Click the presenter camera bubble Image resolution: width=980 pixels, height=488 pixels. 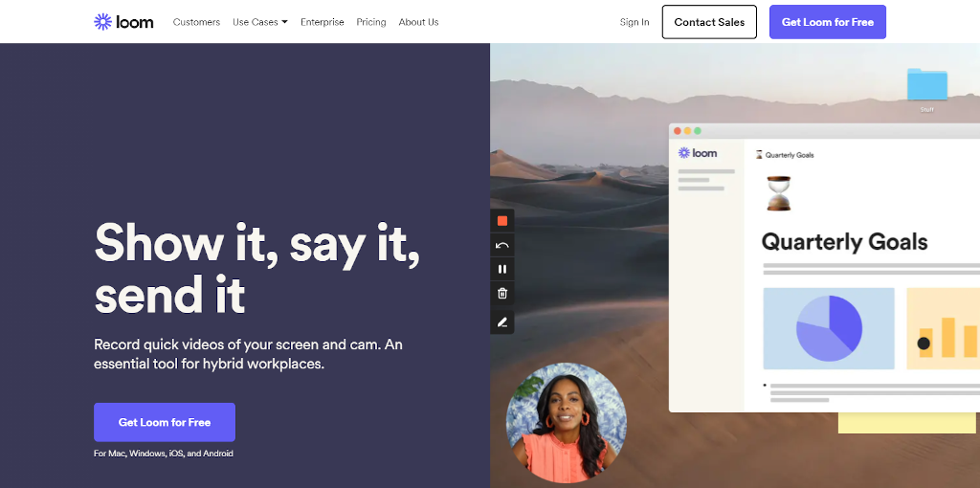[x=567, y=423]
